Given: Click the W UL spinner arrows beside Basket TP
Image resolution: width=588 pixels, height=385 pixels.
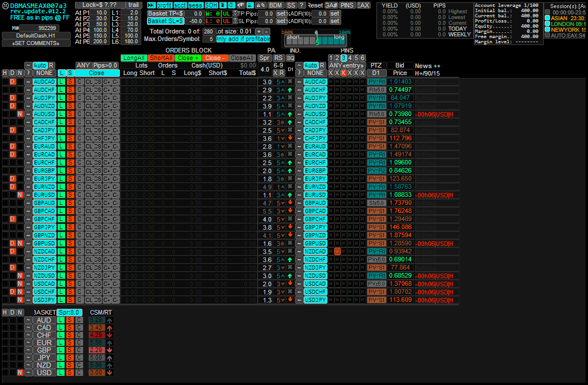Looking at the screenshot, I should coord(235,13).
